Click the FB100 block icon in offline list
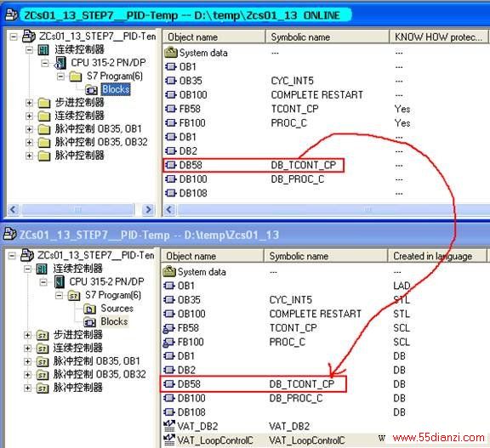 tap(169, 342)
